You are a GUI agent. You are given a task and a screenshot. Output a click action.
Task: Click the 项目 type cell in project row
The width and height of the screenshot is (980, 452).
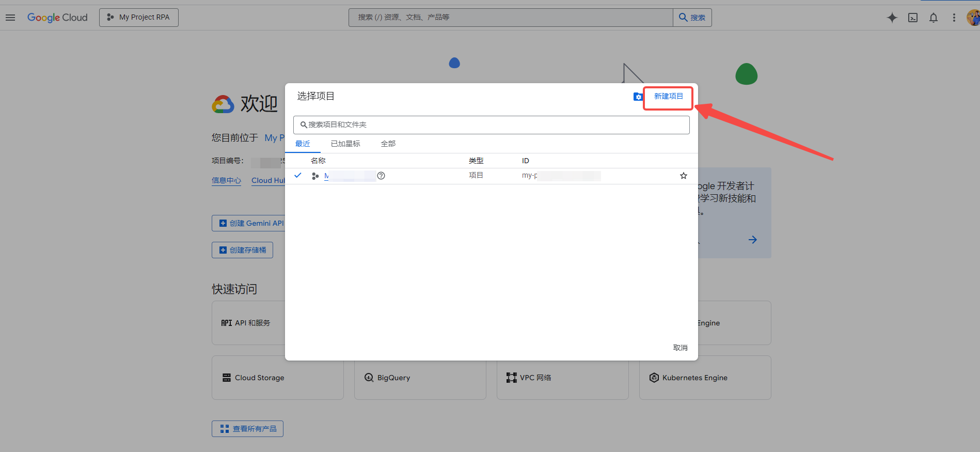click(x=476, y=176)
